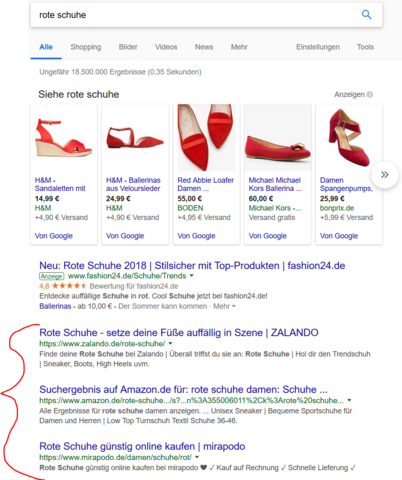402x480 pixels.
Task: Click the info icon next to Anzeigen
Action: coord(370,95)
